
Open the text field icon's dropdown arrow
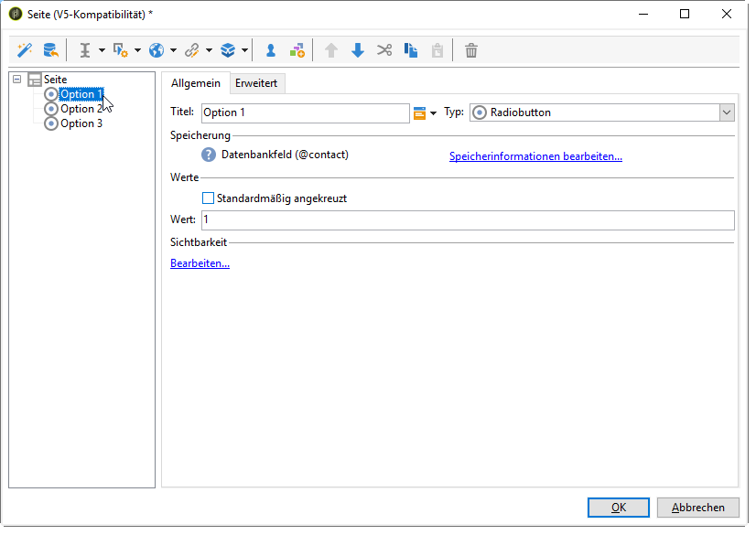tap(102, 50)
